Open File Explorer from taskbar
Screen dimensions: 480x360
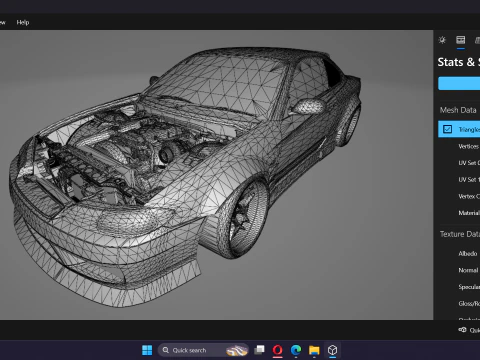click(x=314, y=350)
